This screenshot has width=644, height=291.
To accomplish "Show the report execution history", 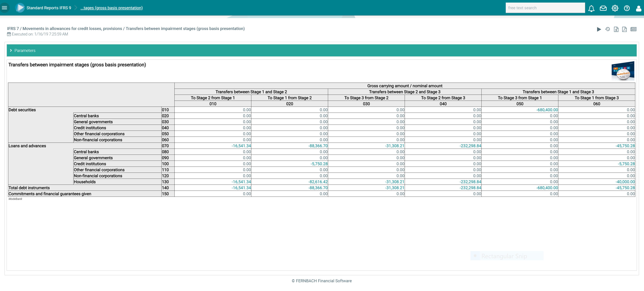I will 608,29.
